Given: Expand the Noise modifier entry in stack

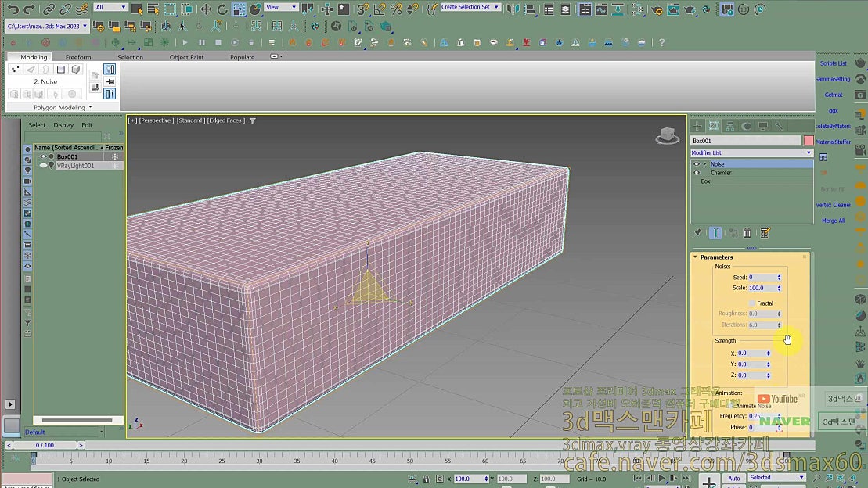Looking at the screenshot, I should pos(704,163).
